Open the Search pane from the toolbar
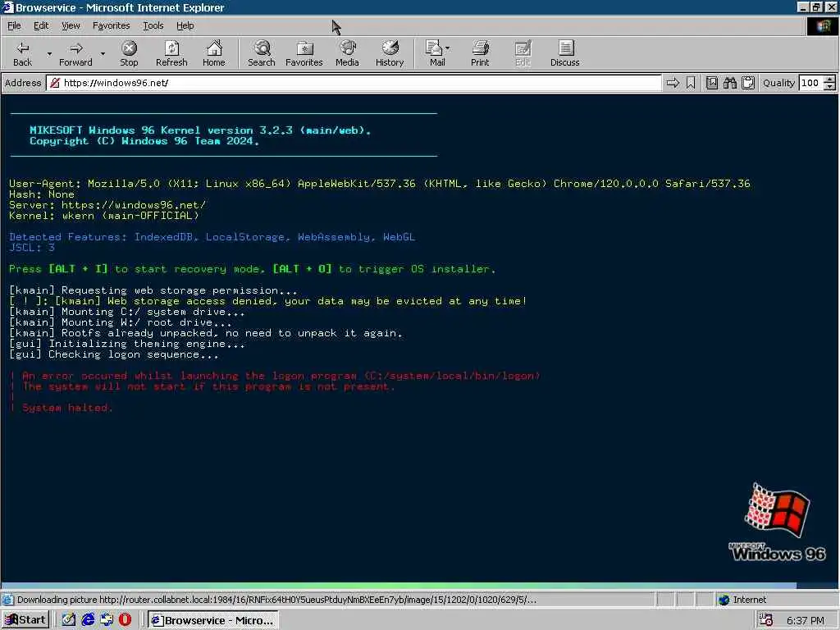The height and width of the screenshot is (630, 840). pyautogui.click(x=262, y=53)
